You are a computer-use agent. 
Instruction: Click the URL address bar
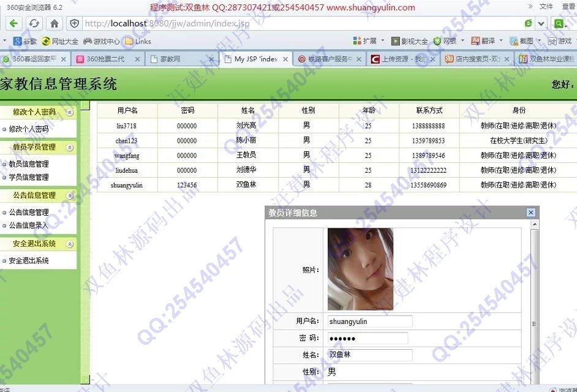pos(302,23)
